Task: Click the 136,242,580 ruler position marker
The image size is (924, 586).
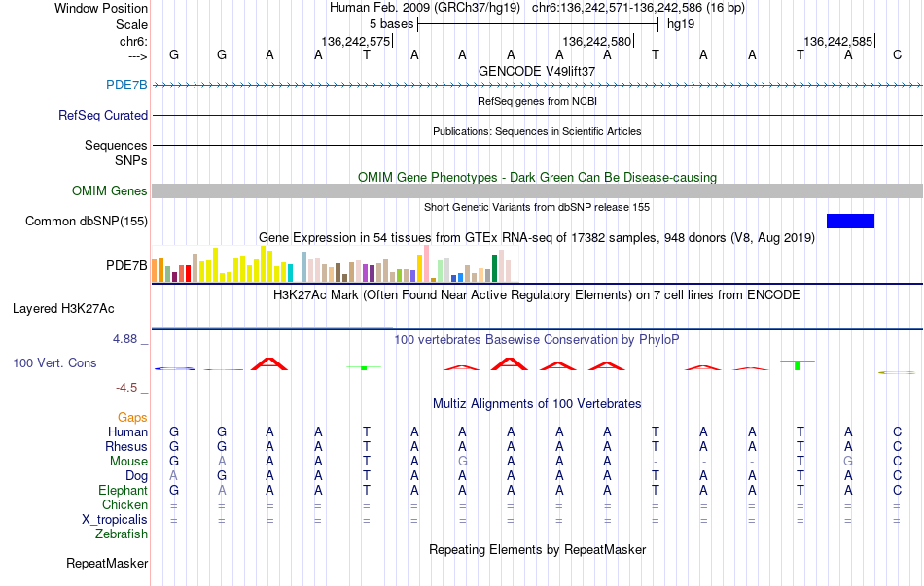Action: tap(597, 41)
